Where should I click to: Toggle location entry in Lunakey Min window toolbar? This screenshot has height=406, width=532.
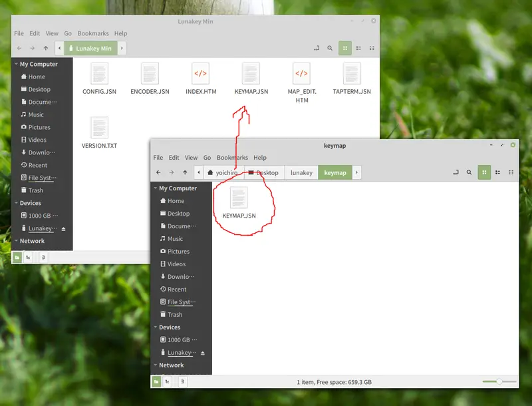(x=316, y=48)
